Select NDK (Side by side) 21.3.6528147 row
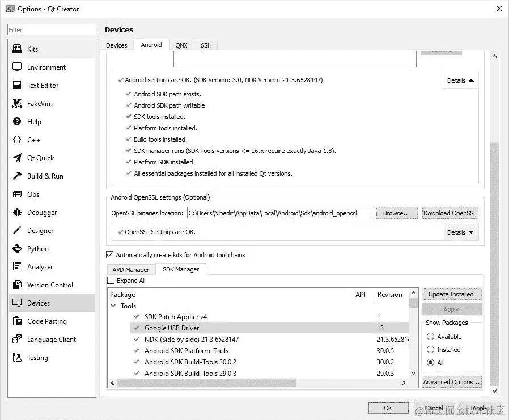Viewport: 509px width, 420px height. pyautogui.click(x=269, y=339)
